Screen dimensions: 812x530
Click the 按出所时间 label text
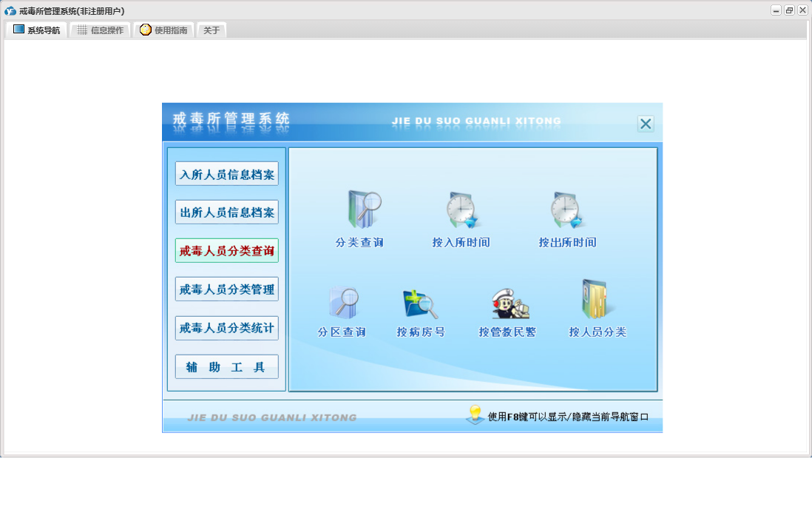click(x=567, y=242)
